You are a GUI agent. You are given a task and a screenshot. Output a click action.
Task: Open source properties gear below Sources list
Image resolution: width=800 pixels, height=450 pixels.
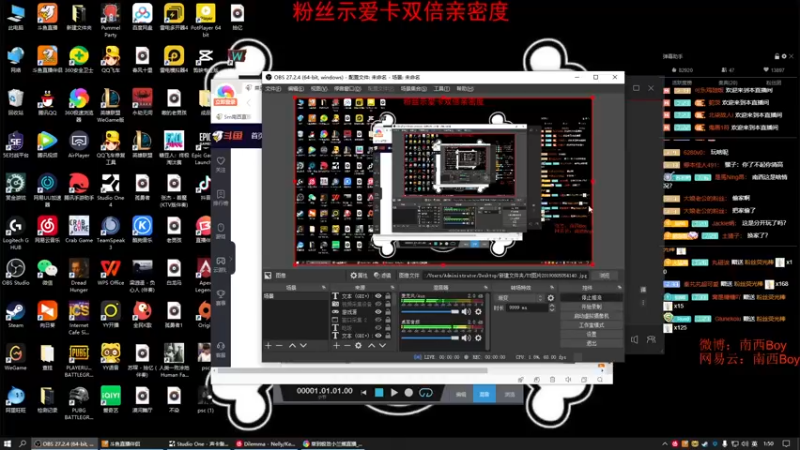pos(359,345)
